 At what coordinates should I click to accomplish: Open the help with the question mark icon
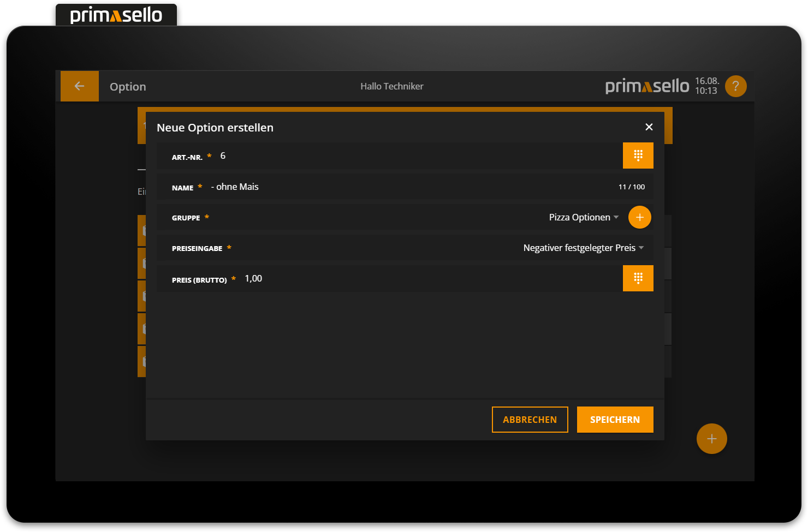[735, 86]
